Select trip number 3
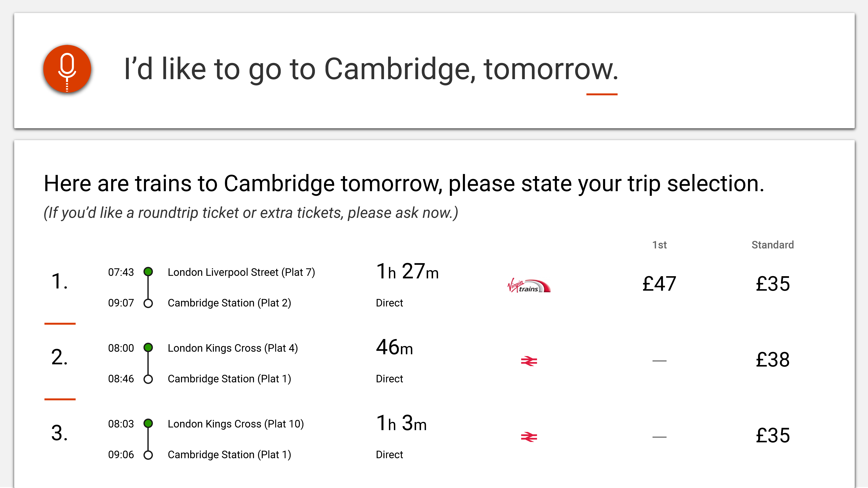This screenshot has height=488, width=868. point(59,433)
